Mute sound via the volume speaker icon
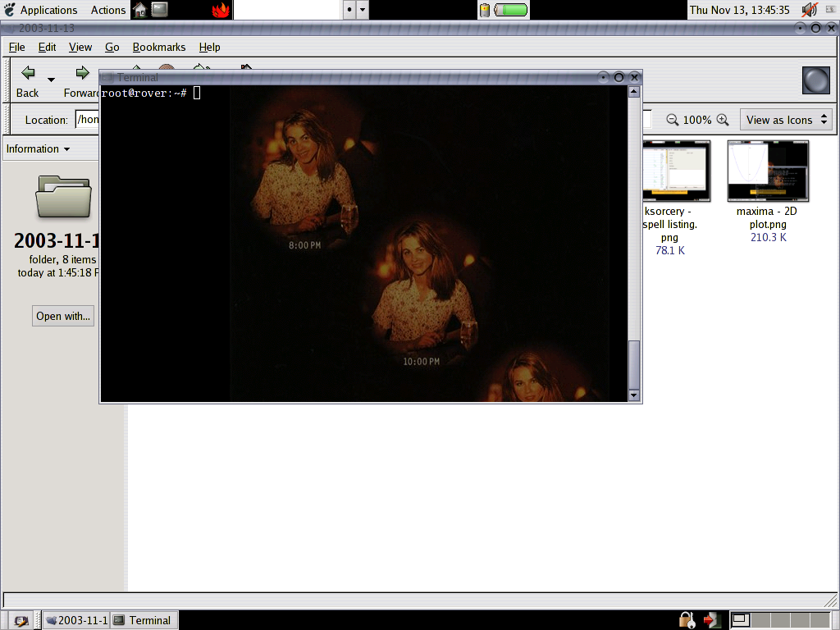Image resolution: width=840 pixels, height=630 pixels. (810, 10)
